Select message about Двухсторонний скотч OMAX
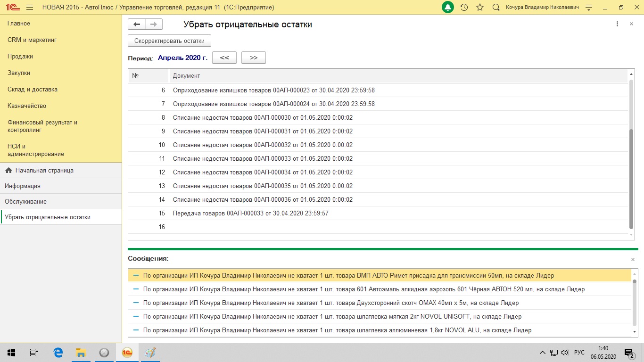 [x=380, y=303]
